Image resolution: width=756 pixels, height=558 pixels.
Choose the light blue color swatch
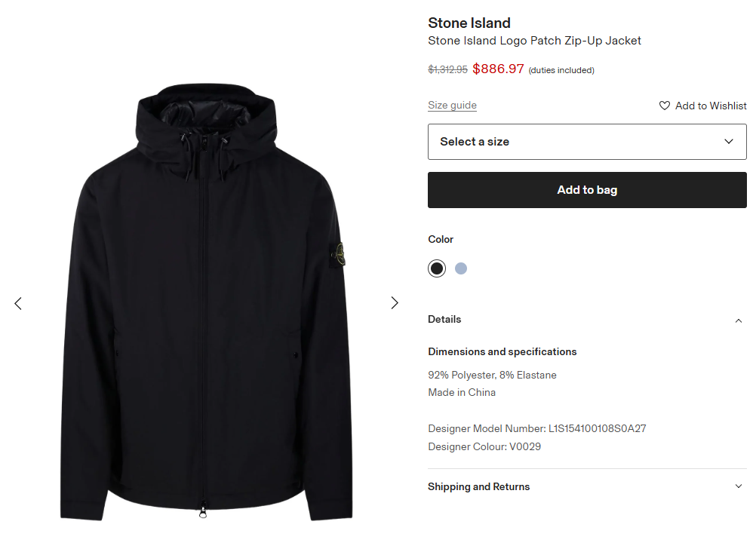(x=461, y=268)
